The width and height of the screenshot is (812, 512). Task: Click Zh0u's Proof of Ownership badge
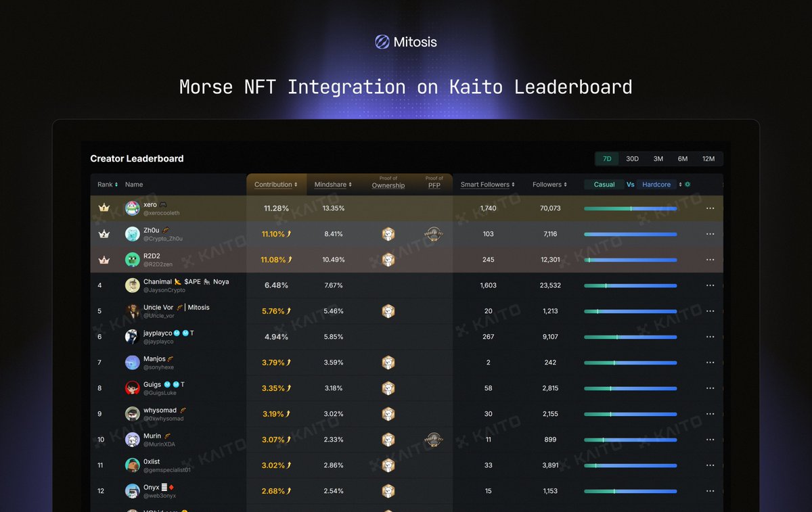pyautogui.click(x=388, y=234)
